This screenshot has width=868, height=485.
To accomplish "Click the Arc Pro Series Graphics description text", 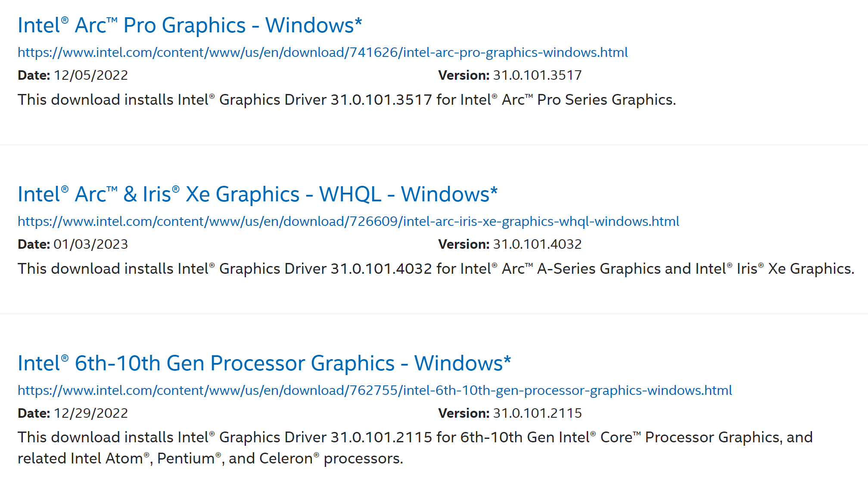I will (x=346, y=100).
